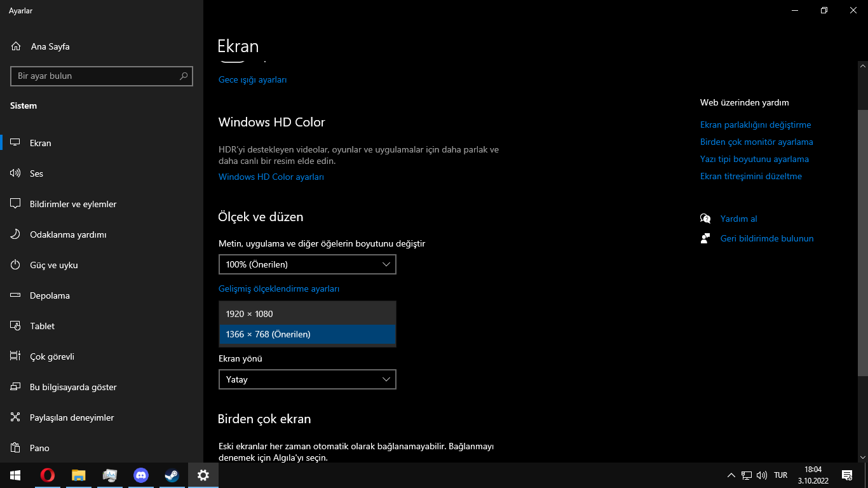Open the taskbar clock and date
The image size is (868, 488).
coord(813,475)
